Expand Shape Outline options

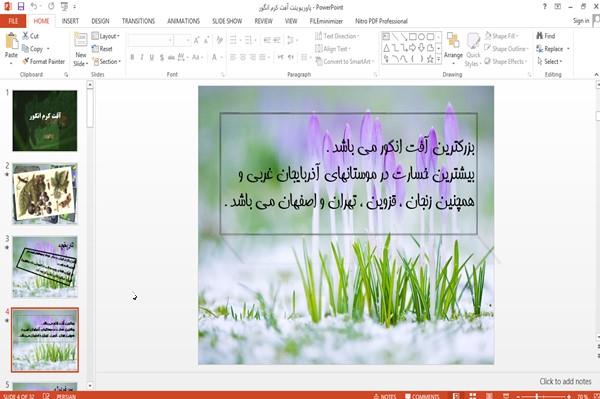click(x=506, y=49)
